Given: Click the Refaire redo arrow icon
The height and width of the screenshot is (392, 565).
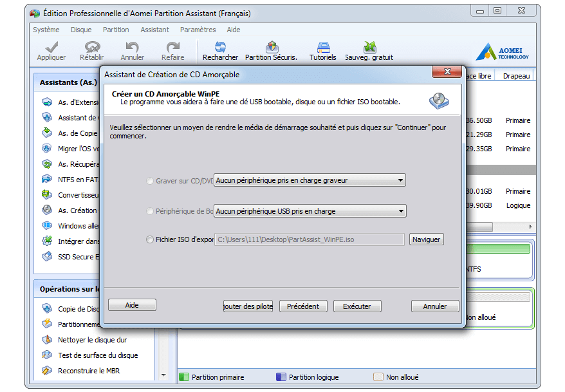Looking at the screenshot, I should coord(172,48).
